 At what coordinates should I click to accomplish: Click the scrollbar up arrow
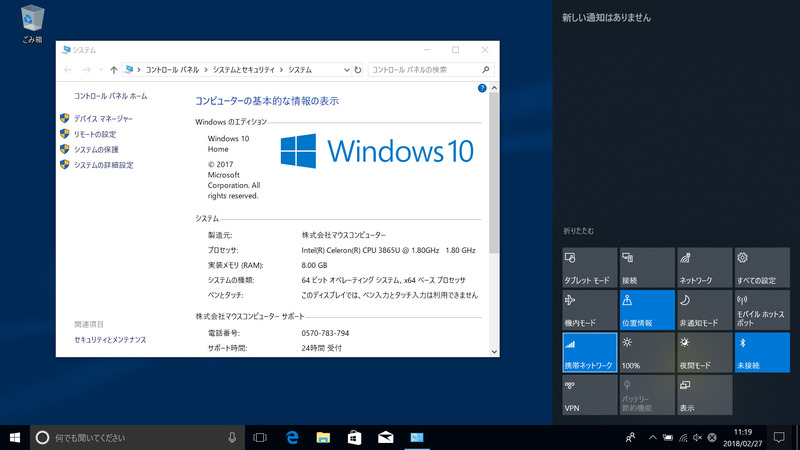(x=494, y=88)
